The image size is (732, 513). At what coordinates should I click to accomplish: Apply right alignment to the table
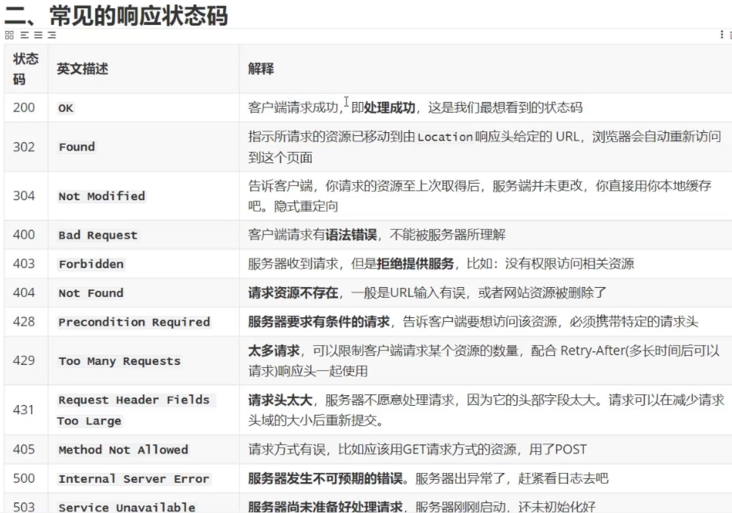52,35
